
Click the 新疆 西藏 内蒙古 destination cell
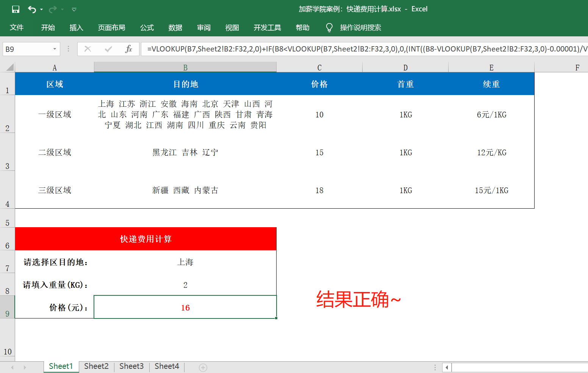[x=185, y=190]
